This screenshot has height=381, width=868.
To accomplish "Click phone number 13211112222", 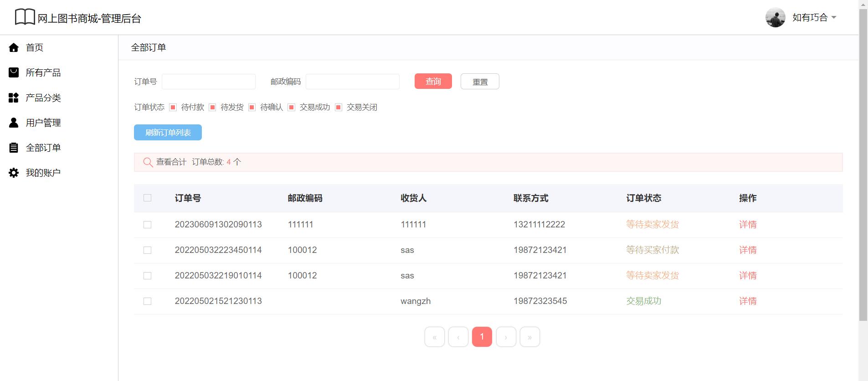I will point(539,224).
